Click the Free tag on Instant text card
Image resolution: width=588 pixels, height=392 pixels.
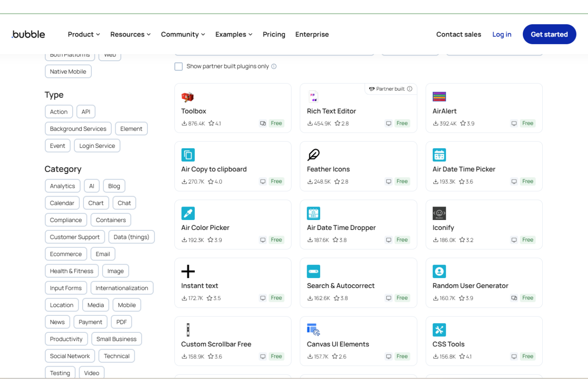tap(277, 298)
